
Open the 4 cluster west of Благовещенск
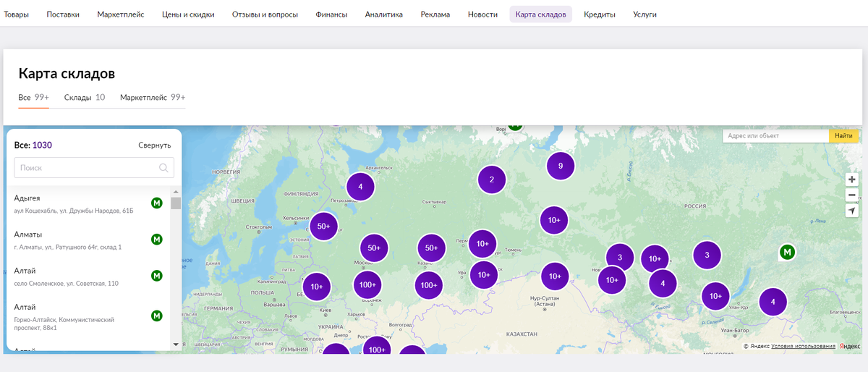click(773, 302)
